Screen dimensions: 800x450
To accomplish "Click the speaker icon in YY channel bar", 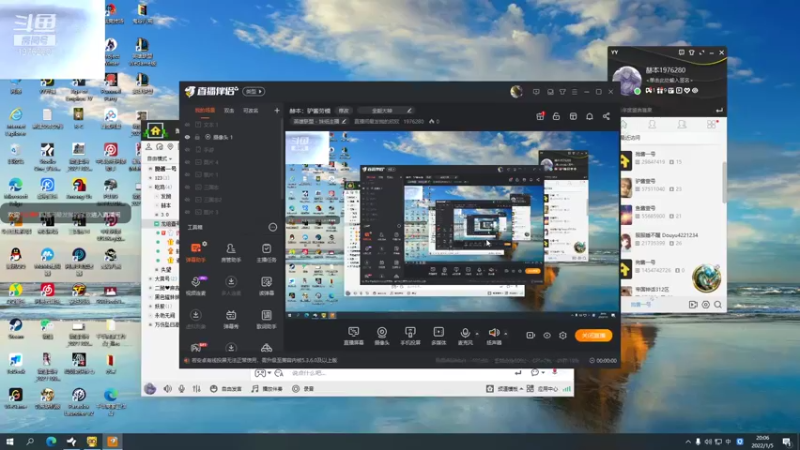I will tap(167, 389).
